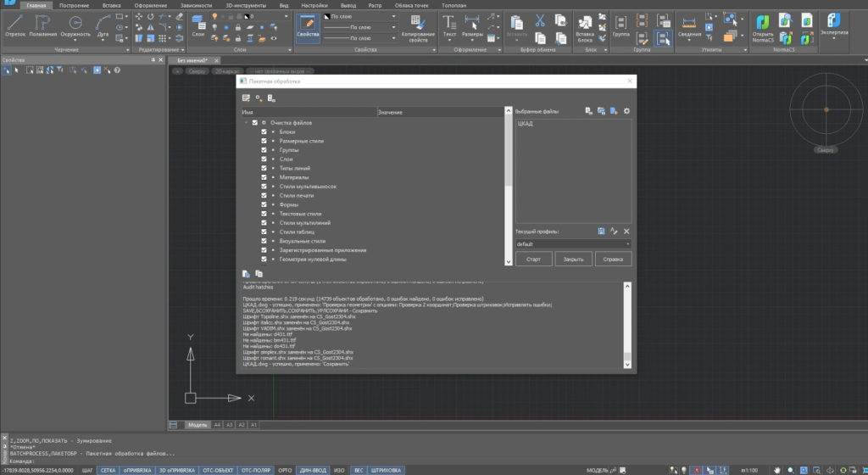The height and width of the screenshot is (475, 868).
Task: Toggle the Текстовые стили checkbox
Action: (x=264, y=214)
